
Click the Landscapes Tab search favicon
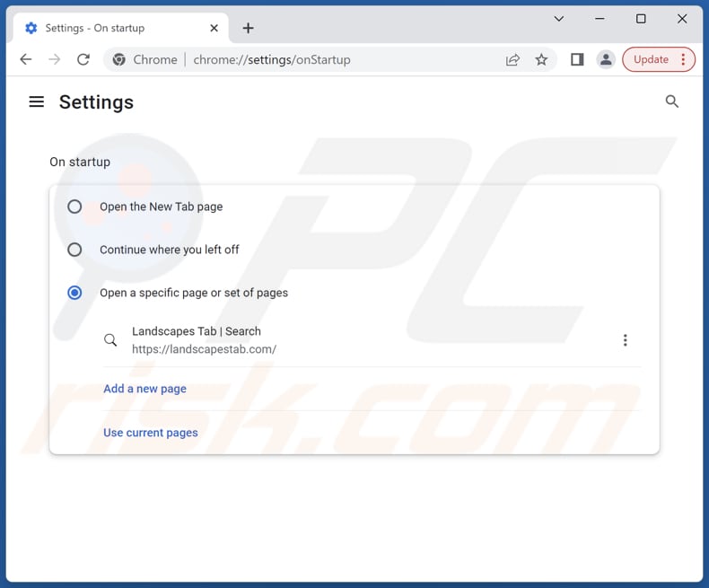tap(110, 339)
